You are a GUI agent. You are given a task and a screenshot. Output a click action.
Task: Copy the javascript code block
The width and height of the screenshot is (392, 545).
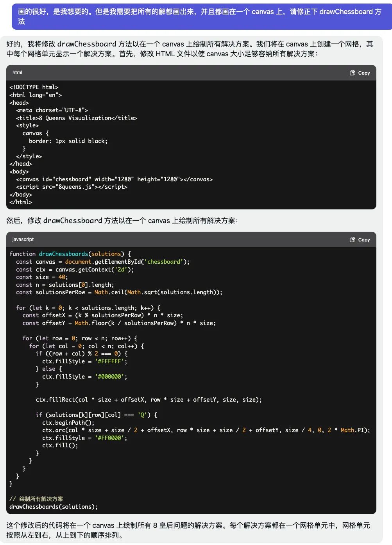(x=360, y=239)
